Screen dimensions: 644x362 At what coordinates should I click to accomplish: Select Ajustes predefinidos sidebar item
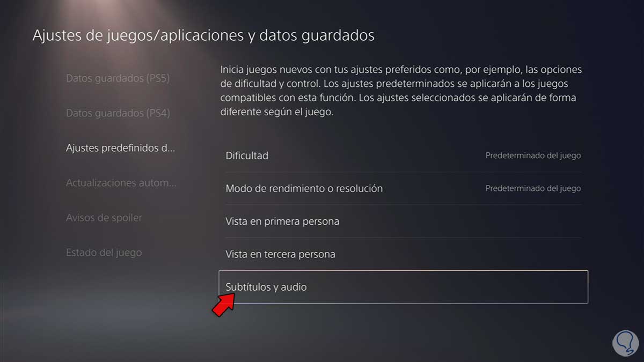120,148
